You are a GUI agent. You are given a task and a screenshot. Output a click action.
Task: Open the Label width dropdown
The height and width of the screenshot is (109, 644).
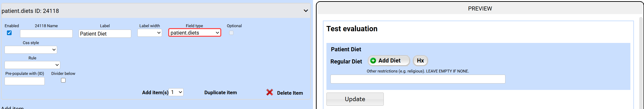click(150, 33)
